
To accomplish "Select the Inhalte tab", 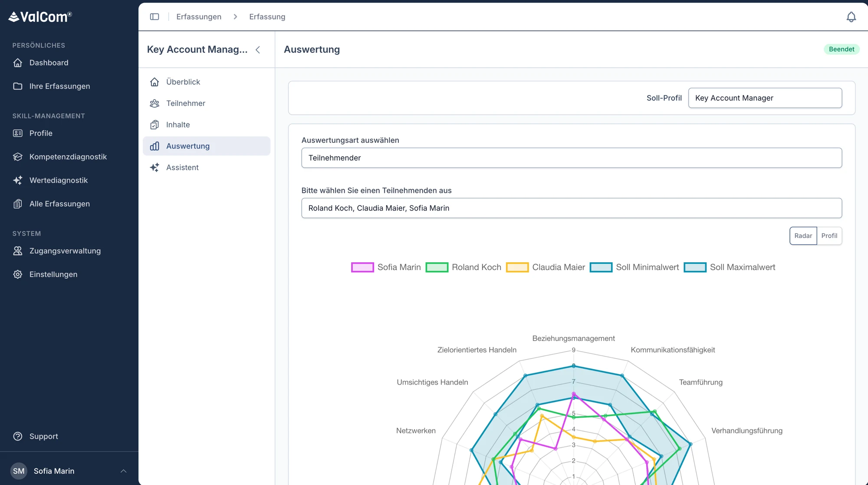I will point(207,125).
